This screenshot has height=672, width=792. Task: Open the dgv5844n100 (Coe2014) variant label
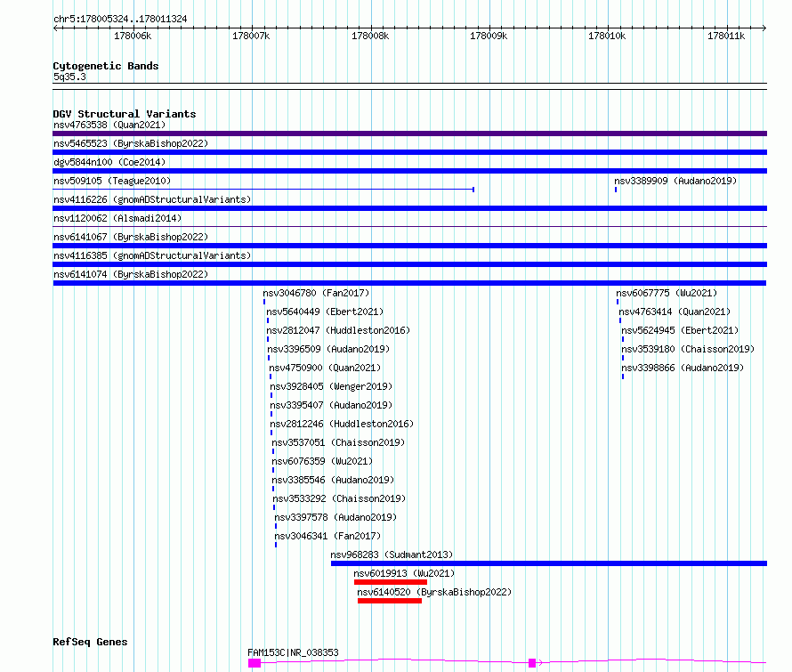click(x=109, y=162)
